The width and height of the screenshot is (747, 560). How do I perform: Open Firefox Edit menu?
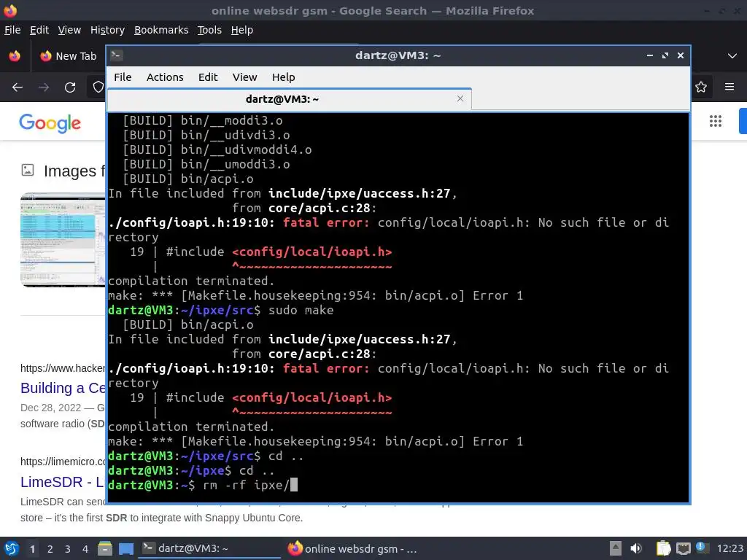coord(39,30)
